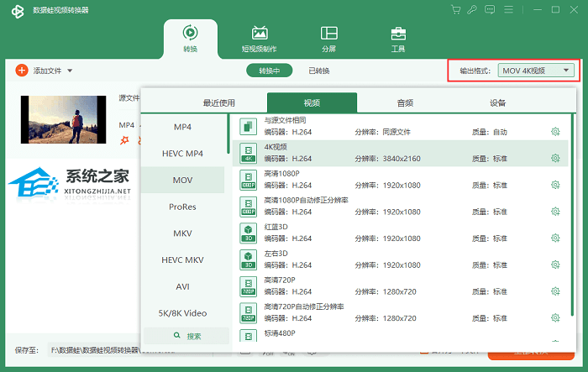Click the 搜索 search format field
The height and width of the screenshot is (372, 588).
(186, 336)
